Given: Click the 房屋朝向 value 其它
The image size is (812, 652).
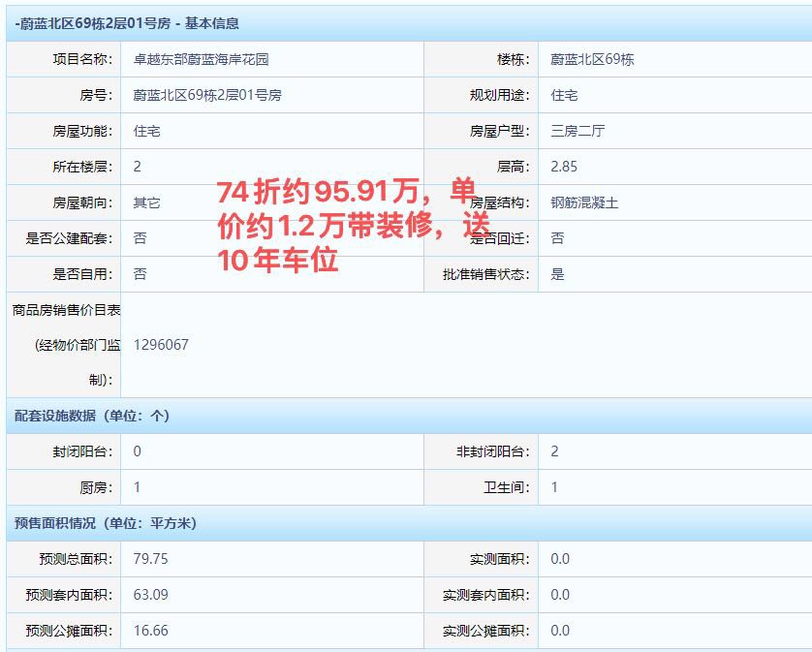Looking at the screenshot, I should click(147, 202).
